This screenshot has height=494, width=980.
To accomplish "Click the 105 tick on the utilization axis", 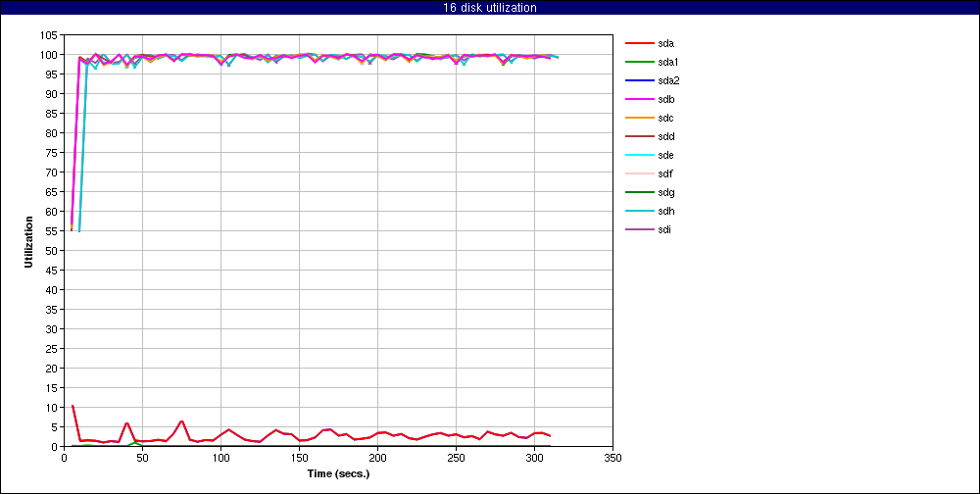I will pyautogui.click(x=50, y=35).
